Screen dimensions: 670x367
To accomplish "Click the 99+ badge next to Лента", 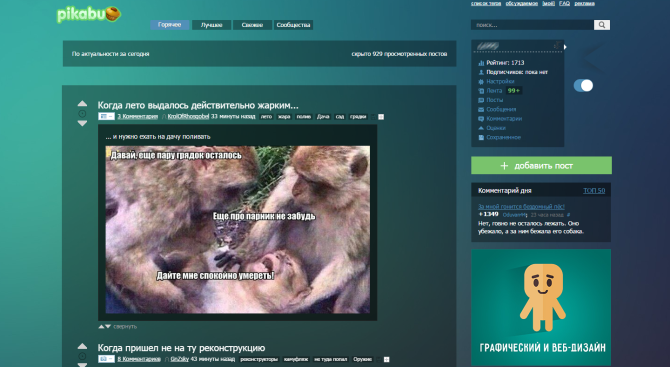I will tap(514, 91).
